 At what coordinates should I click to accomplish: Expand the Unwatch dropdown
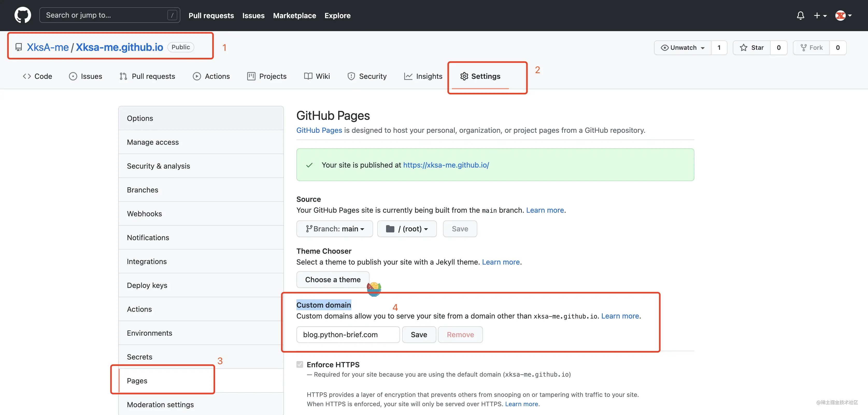[683, 47]
